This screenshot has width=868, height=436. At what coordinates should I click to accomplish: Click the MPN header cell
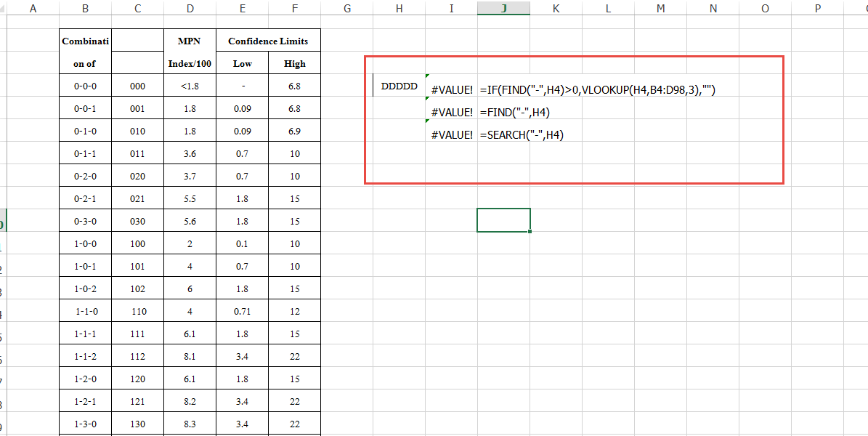click(x=190, y=41)
